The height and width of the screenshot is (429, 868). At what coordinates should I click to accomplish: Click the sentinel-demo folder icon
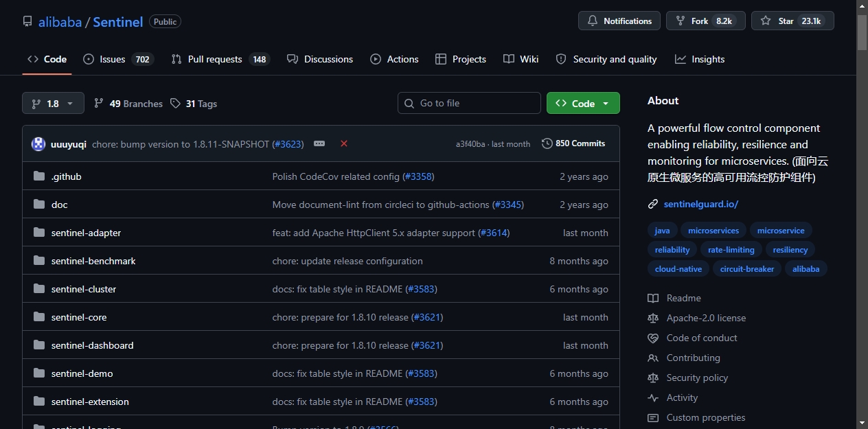click(39, 373)
